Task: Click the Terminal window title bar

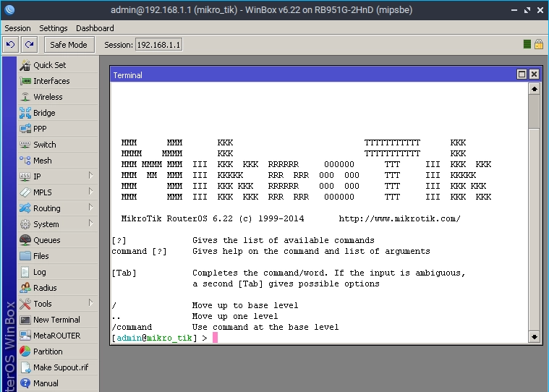Action: click(x=312, y=75)
